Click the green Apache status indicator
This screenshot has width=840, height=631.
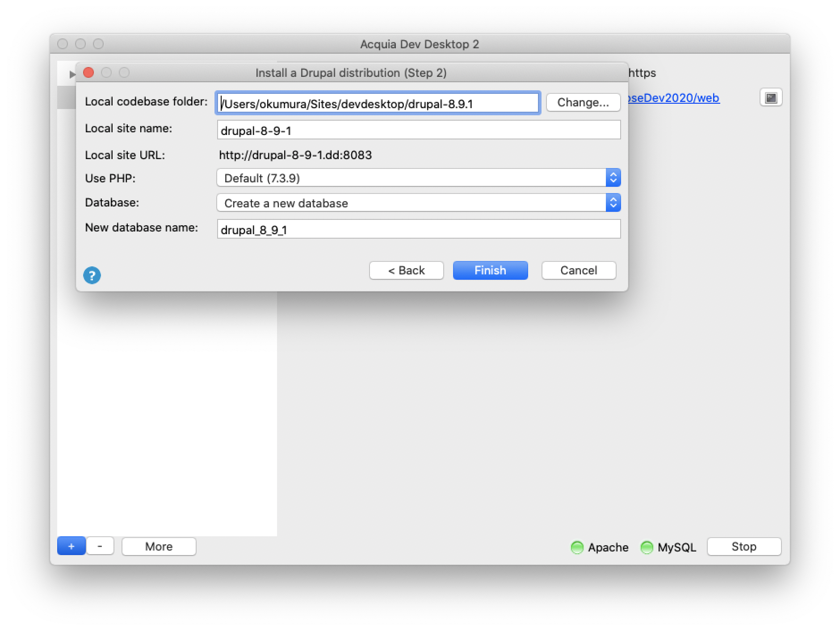pos(577,547)
